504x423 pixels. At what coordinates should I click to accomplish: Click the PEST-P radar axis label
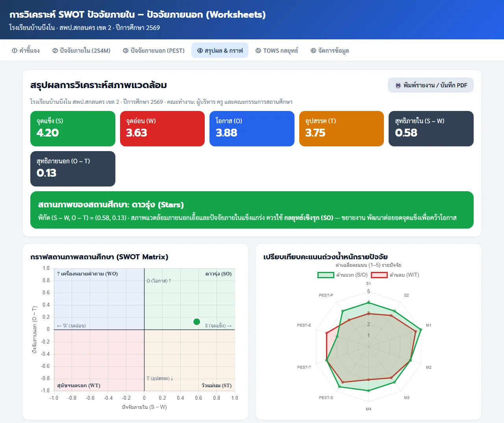coord(326,295)
